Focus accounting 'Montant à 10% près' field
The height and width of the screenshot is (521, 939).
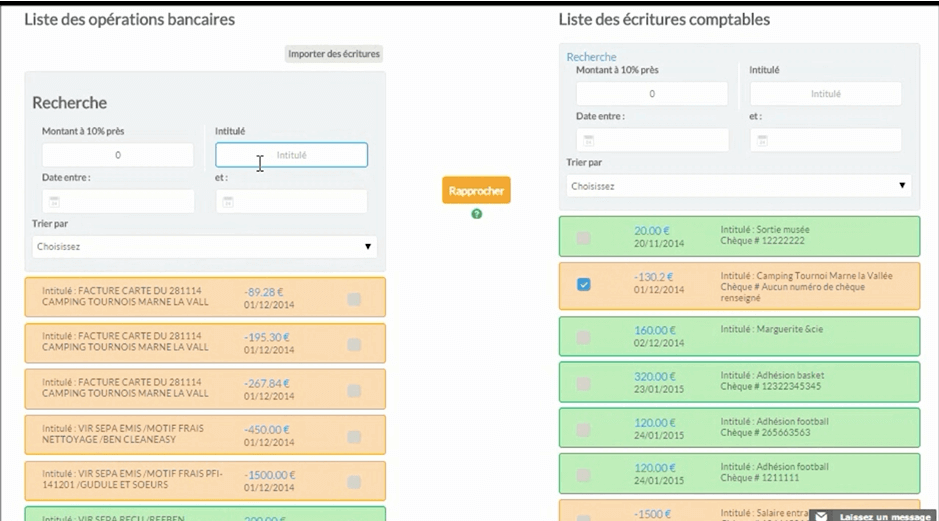pyautogui.click(x=652, y=94)
